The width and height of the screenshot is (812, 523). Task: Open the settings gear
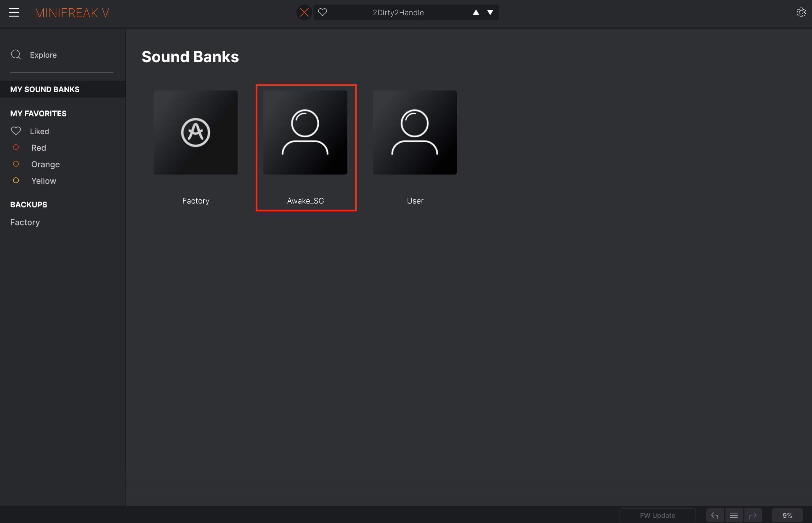point(801,12)
